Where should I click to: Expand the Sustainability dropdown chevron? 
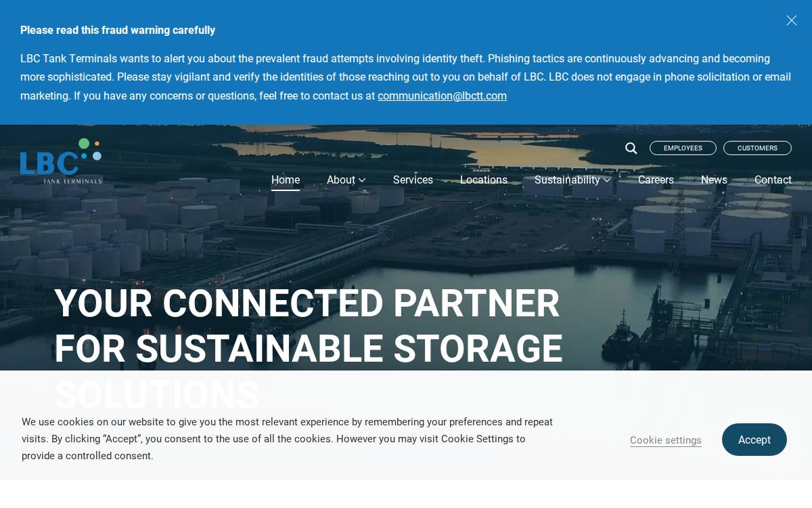point(607,180)
